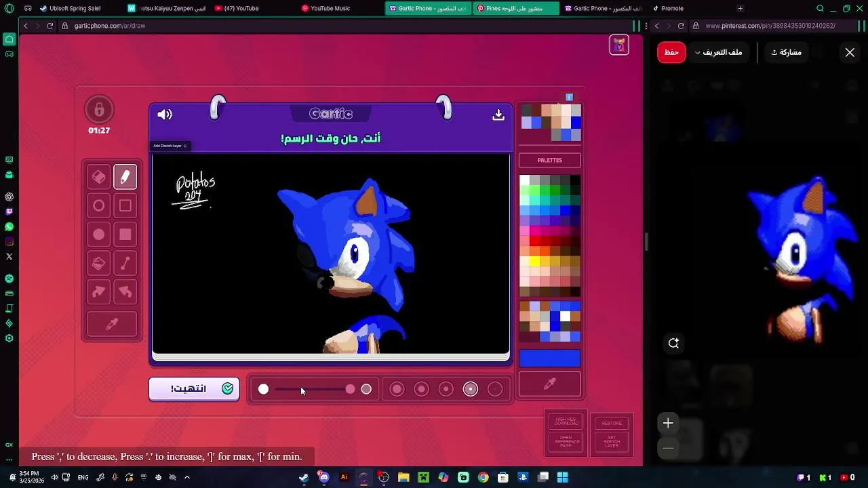Select the filled ellipse tool
Image resolution: width=868 pixels, height=488 pixels.
[99, 235]
